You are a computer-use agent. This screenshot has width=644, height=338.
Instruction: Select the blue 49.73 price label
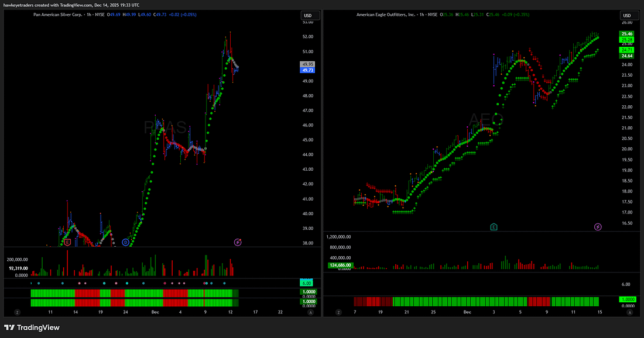coord(307,70)
